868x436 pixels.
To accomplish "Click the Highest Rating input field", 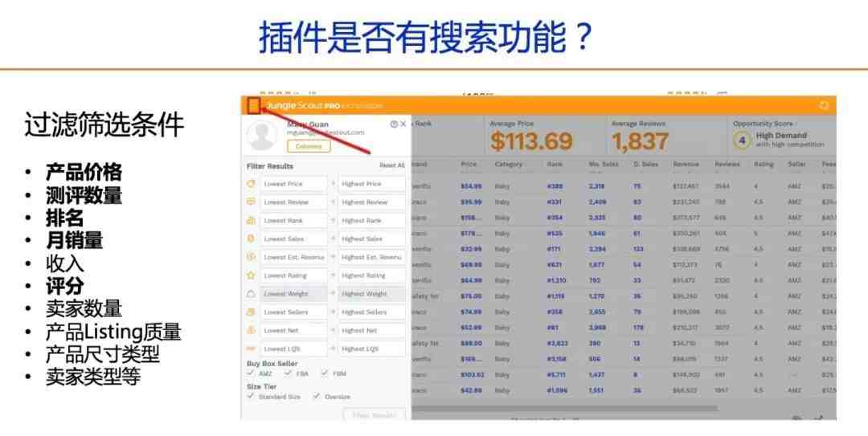I will (x=371, y=275).
